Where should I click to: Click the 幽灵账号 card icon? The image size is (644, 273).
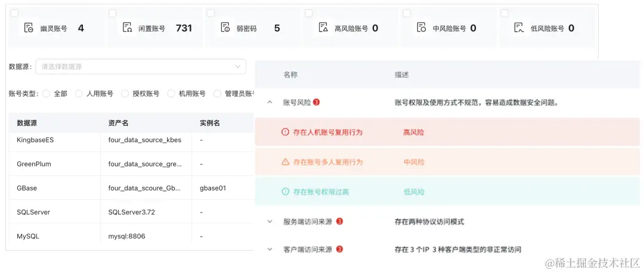[29, 28]
